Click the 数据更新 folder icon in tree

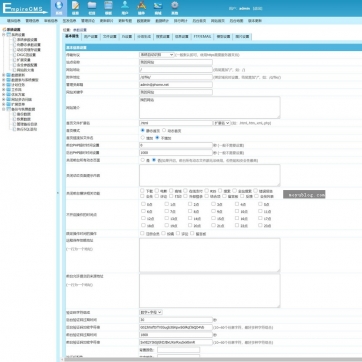(x=8, y=75)
